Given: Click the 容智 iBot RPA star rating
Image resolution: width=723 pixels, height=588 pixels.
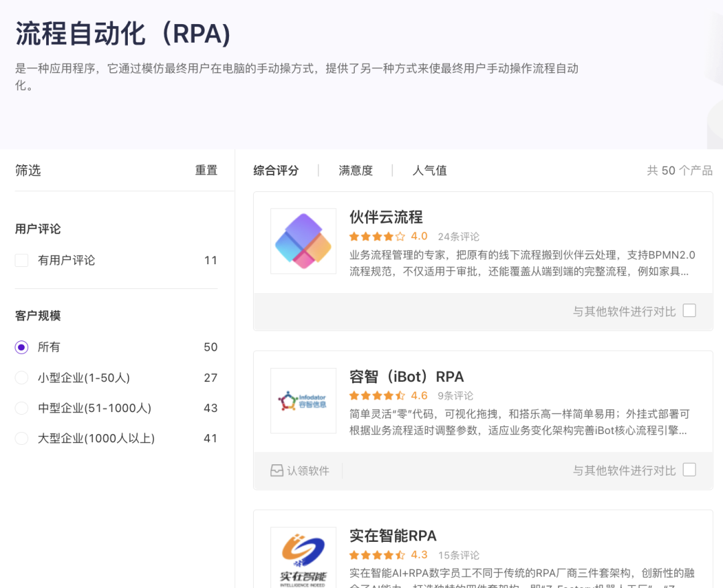Looking at the screenshot, I should coord(377,396).
